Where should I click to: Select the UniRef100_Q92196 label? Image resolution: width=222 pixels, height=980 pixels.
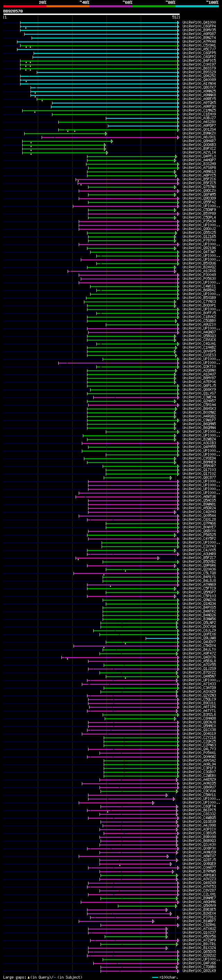[x=199, y=248]
